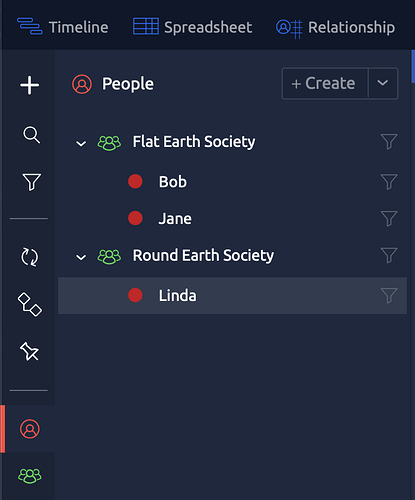Click Bob's red color dot
The width and height of the screenshot is (415, 500).
click(x=135, y=182)
